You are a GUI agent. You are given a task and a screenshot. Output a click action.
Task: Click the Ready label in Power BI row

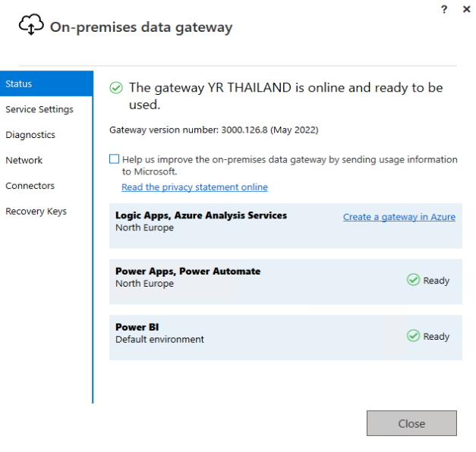coord(437,337)
